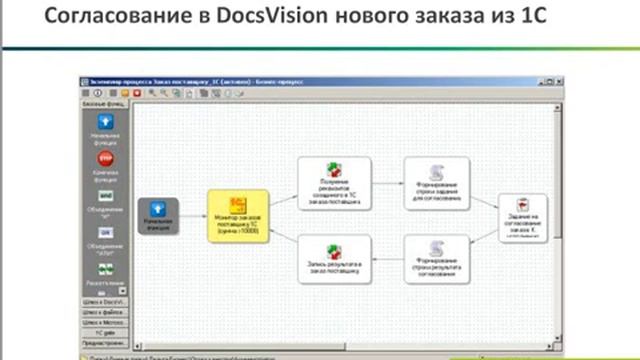This screenshot has height=360, width=640.
Task: Maximize the business process window
Action: [x=550, y=82]
